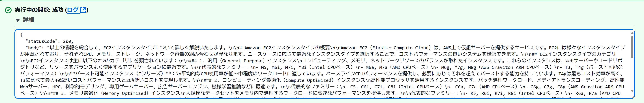The image size is (644, 103).
Task: Click the opening curly brace line
Action: coord(22,35)
